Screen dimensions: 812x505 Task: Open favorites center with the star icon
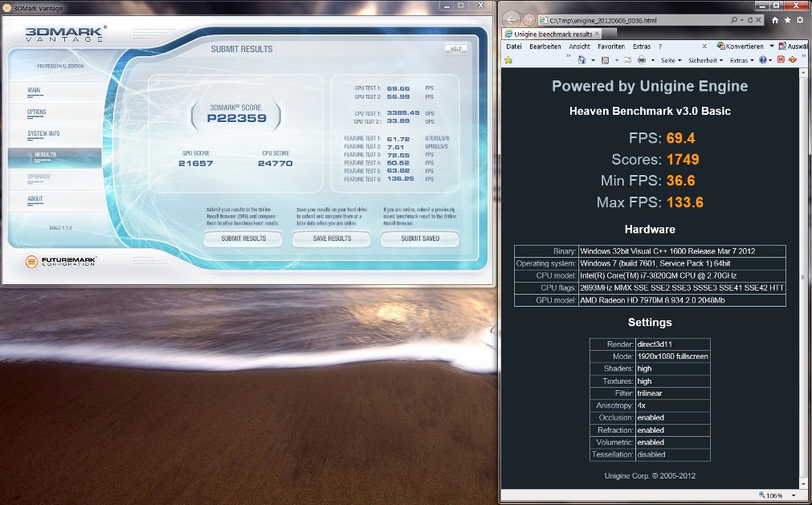click(x=788, y=20)
